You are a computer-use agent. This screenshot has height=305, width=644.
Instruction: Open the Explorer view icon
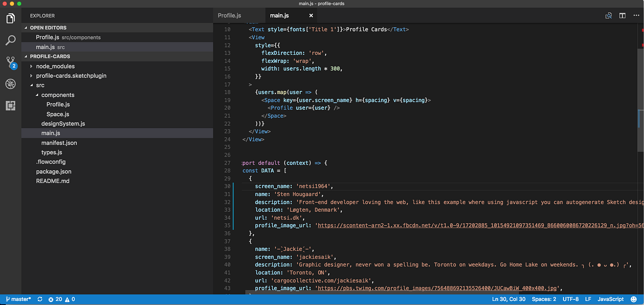point(11,18)
